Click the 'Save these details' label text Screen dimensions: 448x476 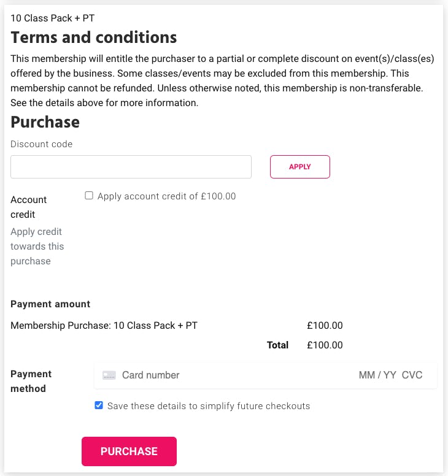point(209,406)
